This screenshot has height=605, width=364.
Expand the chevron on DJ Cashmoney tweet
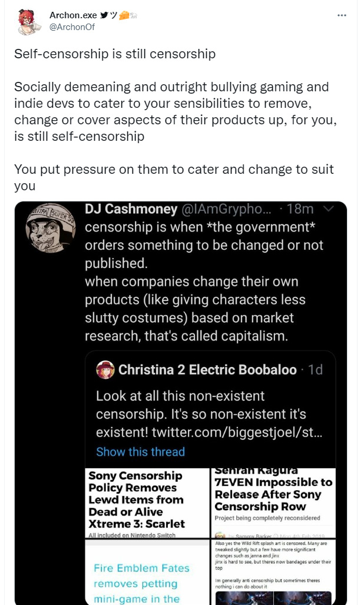(x=328, y=209)
